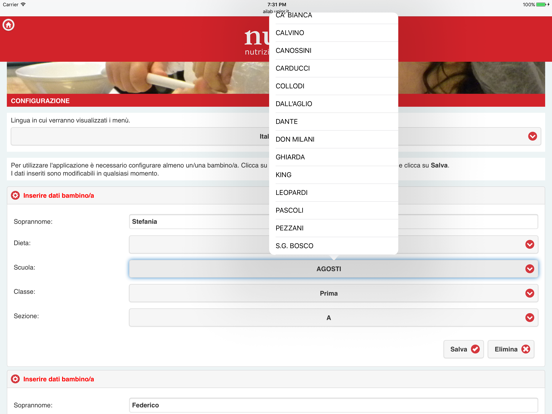Open the Dieta dropdown arrow
Screen dimensions: 552x414
pyautogui.click(x=529, y=244)
